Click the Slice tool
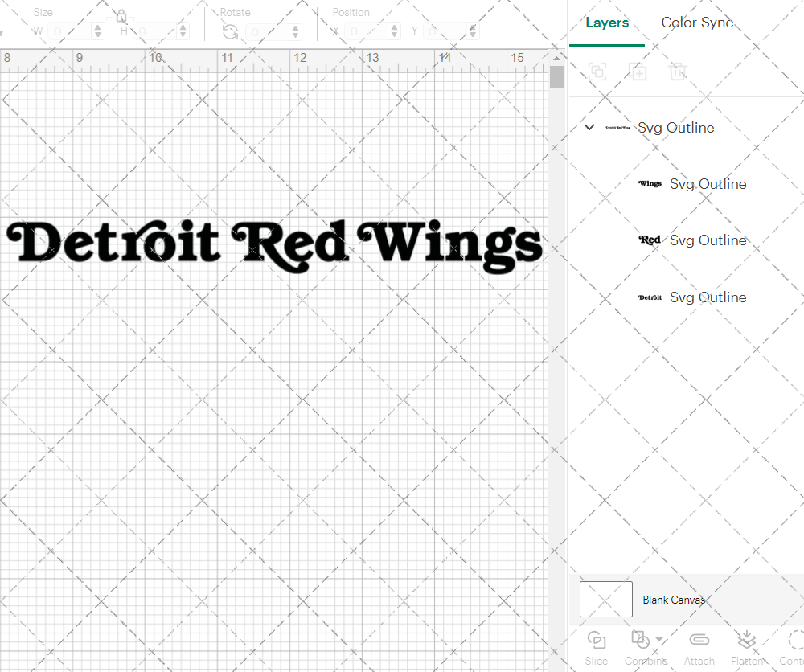The width and height of the screenshot is (804, 672). (596, 649)
